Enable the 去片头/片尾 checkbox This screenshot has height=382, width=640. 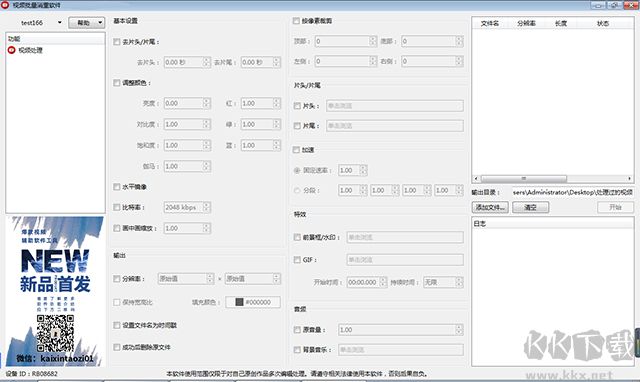[x=117, y=42]
